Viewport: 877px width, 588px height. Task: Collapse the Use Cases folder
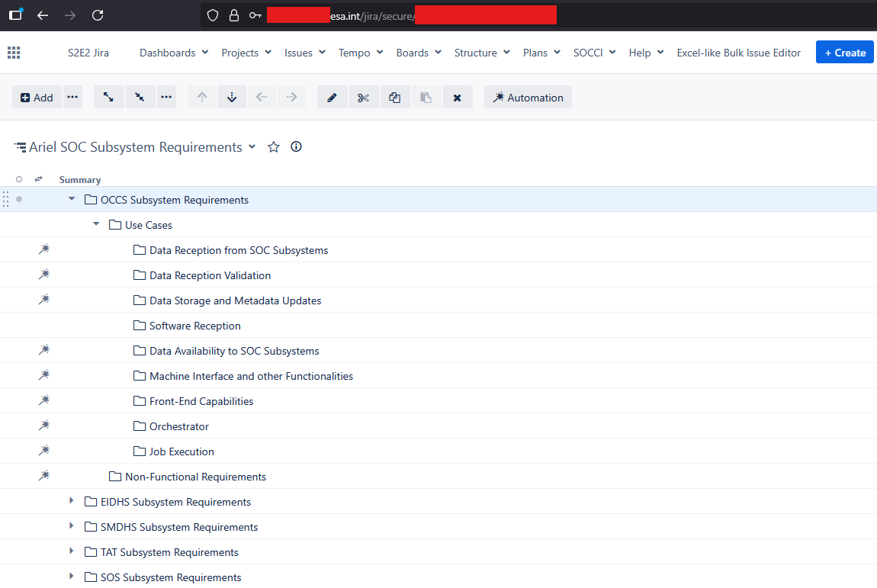tap(96, 224)
